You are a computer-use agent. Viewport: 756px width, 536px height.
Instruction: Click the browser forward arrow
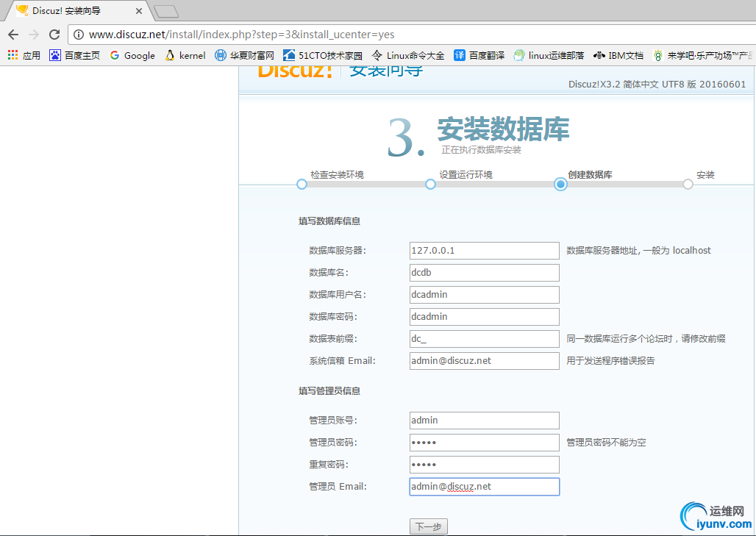[x=34, y=35]
